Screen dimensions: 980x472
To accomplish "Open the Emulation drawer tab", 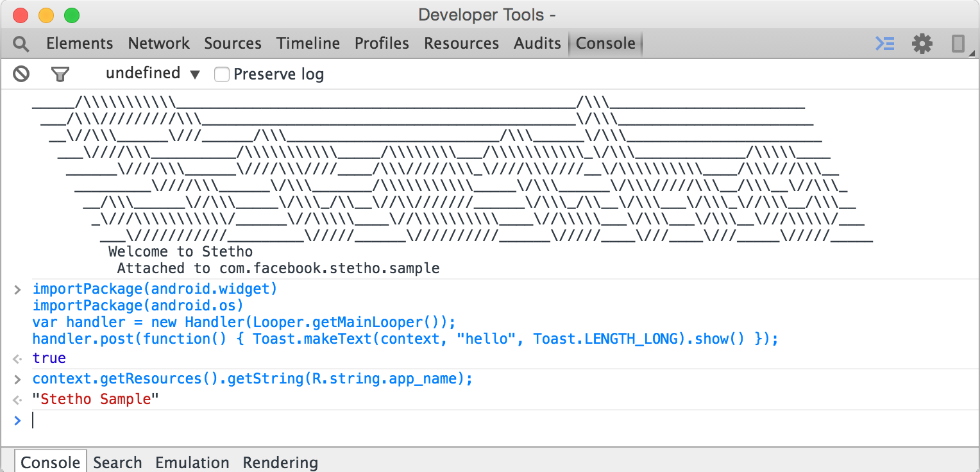I will (x=192, y=462).
